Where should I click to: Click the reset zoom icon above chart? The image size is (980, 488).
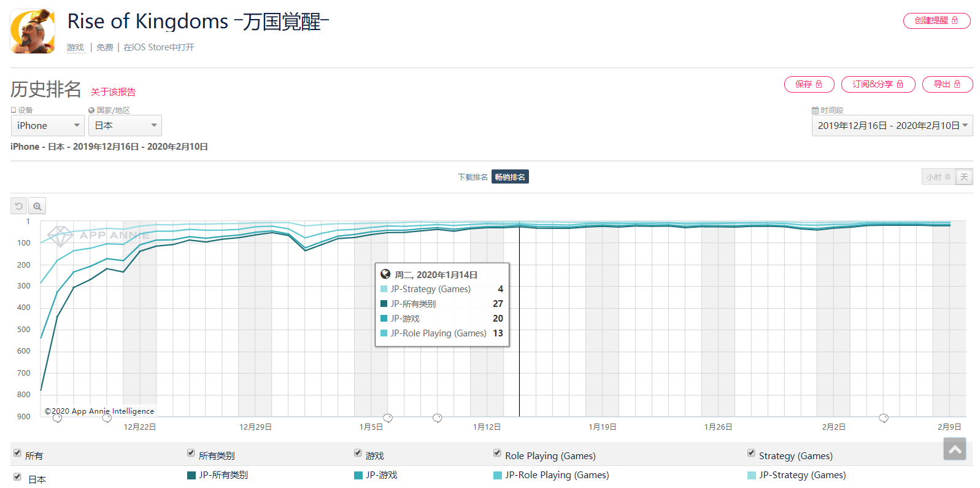click(x=19, y=206)
